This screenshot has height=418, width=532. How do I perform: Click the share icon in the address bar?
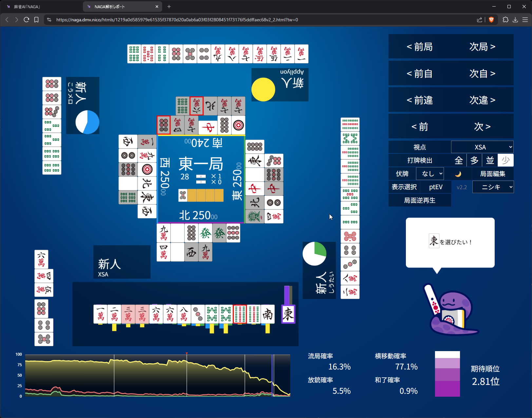(x=480, y=20)
